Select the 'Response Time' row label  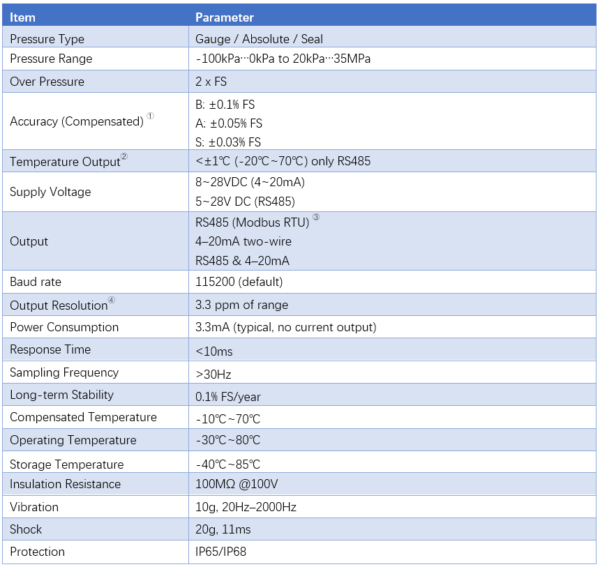(x=50, y=350)
